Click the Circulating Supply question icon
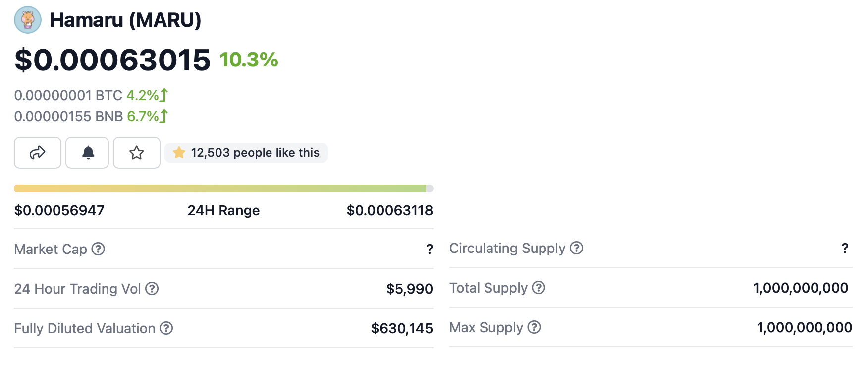This screenshot has width=868, height=376. pos(576,248)
